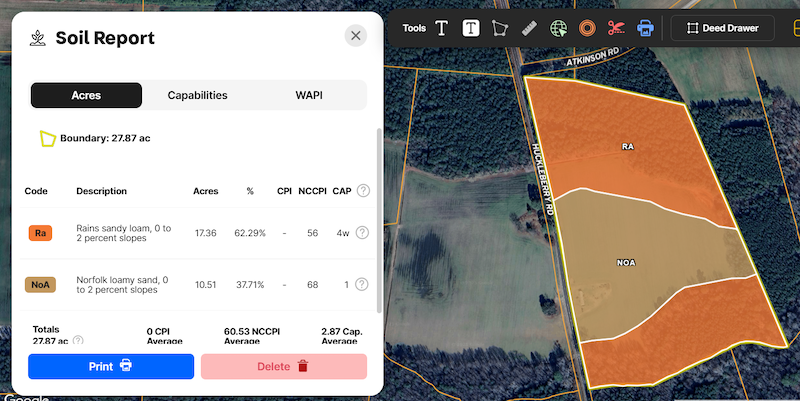
Task: Select the Acres tab
Action: 86,96
